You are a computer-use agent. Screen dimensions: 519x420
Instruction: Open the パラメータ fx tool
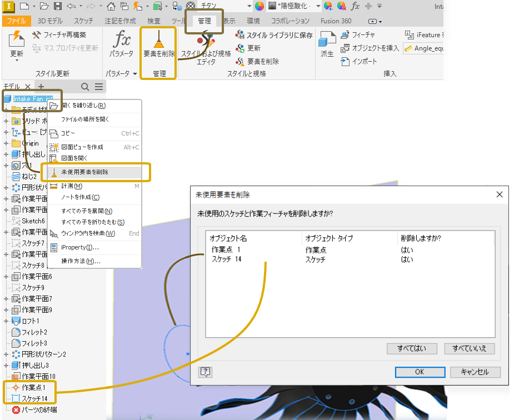122,43
